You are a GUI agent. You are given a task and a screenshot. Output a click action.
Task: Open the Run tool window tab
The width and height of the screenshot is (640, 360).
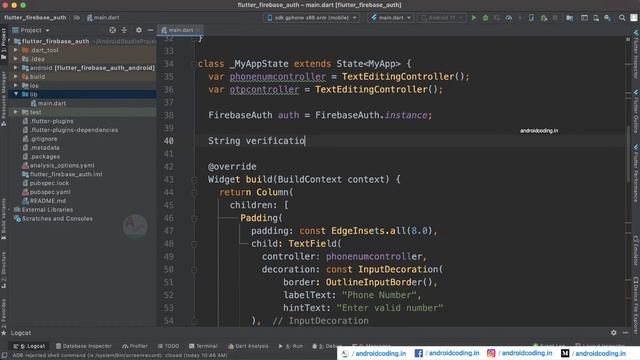pos(291,346)
